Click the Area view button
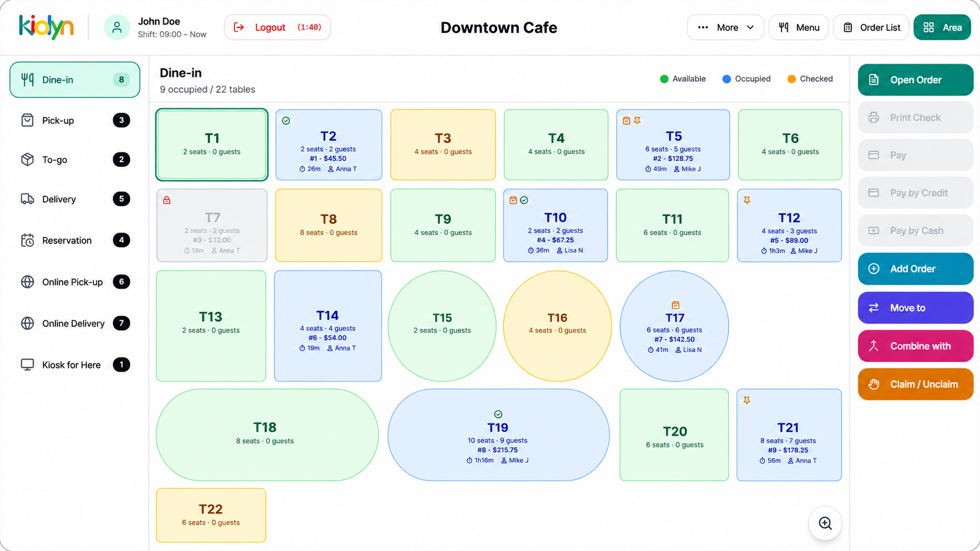Screen dimensions: 980x551 942,27
